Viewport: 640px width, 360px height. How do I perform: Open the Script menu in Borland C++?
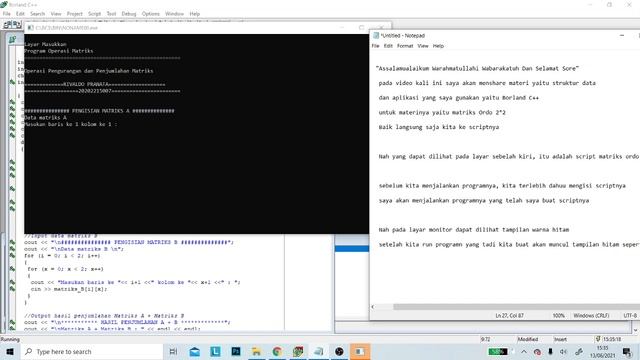click(94, 14)
